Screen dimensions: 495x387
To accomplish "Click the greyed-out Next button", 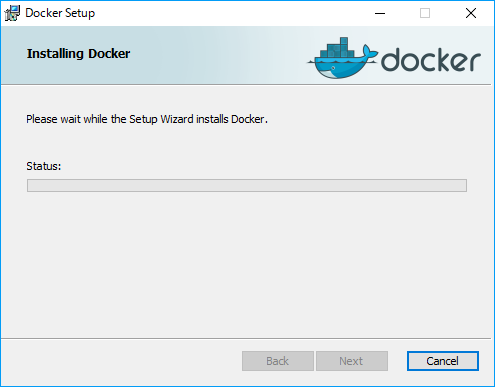I will [352, 361].
